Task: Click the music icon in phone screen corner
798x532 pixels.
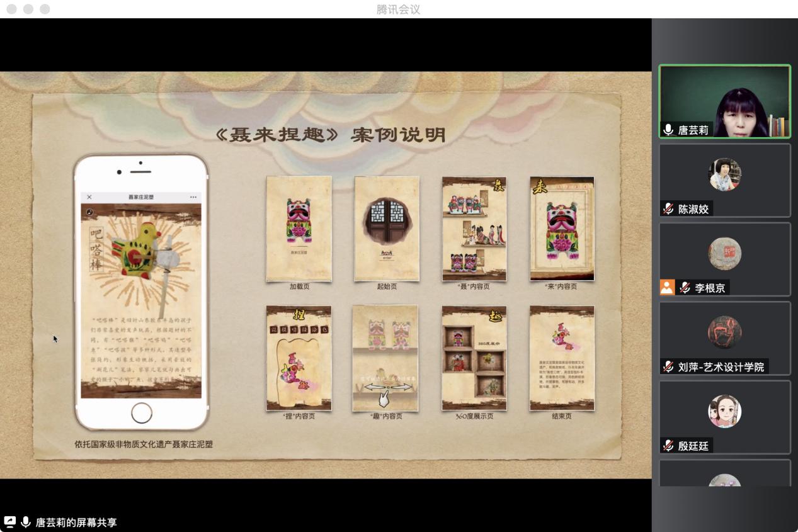Action: [x=90, y=212]
